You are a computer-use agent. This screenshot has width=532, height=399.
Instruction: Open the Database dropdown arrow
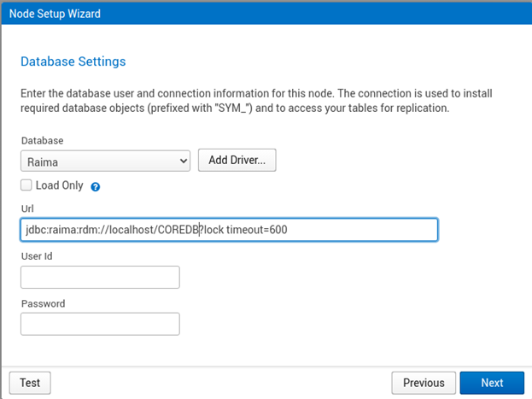point(184,161)
